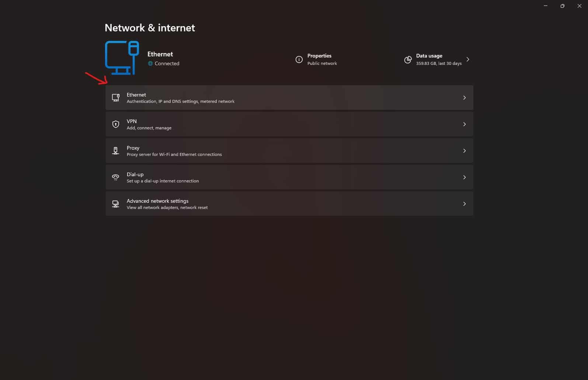Click the globe icon beside Connected
Screen dimensions: 588x380
pos(150,63)
